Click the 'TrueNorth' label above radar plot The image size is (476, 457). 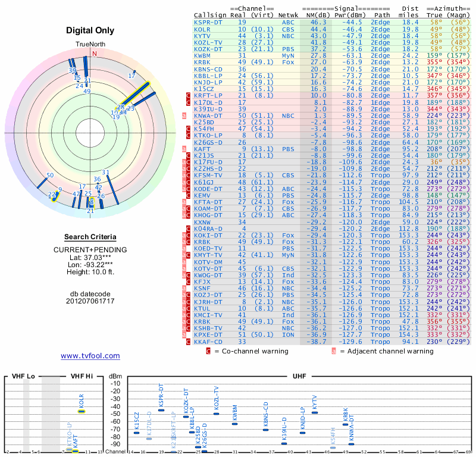90,45
